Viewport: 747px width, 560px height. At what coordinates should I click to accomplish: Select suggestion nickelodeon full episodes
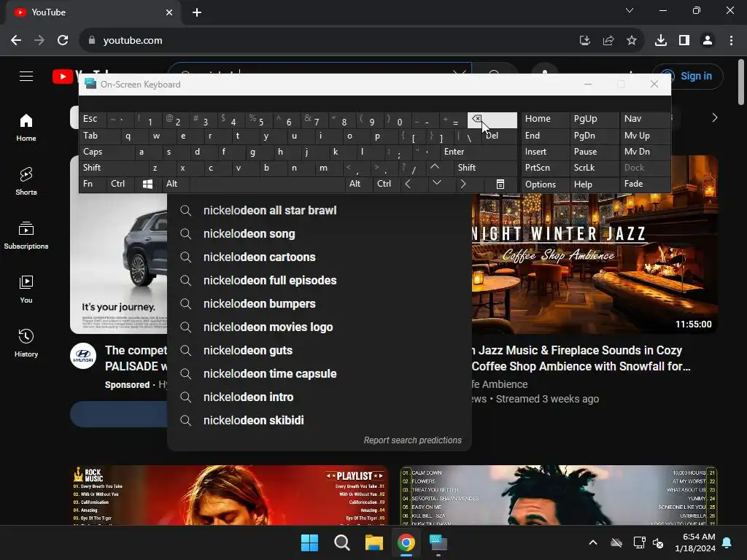(320, 281)
